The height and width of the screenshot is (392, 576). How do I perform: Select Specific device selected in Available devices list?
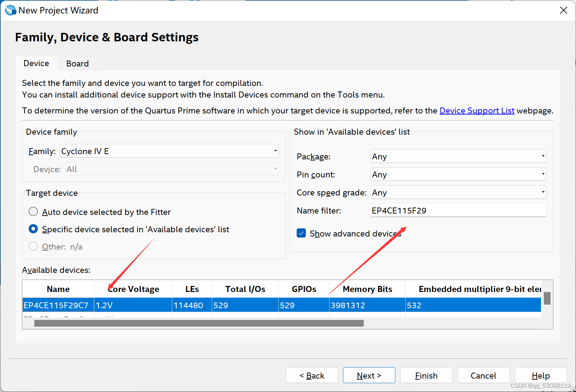(x=33, y=229)
